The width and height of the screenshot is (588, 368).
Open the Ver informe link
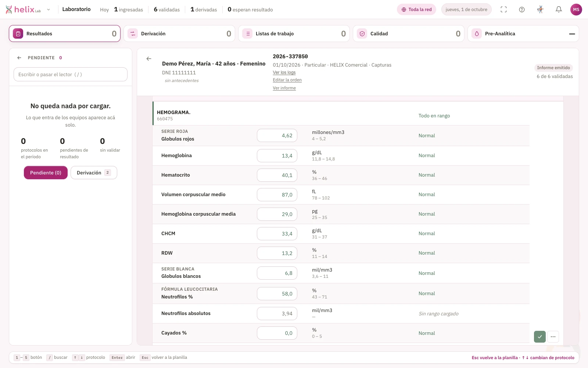tap(284, 88)
